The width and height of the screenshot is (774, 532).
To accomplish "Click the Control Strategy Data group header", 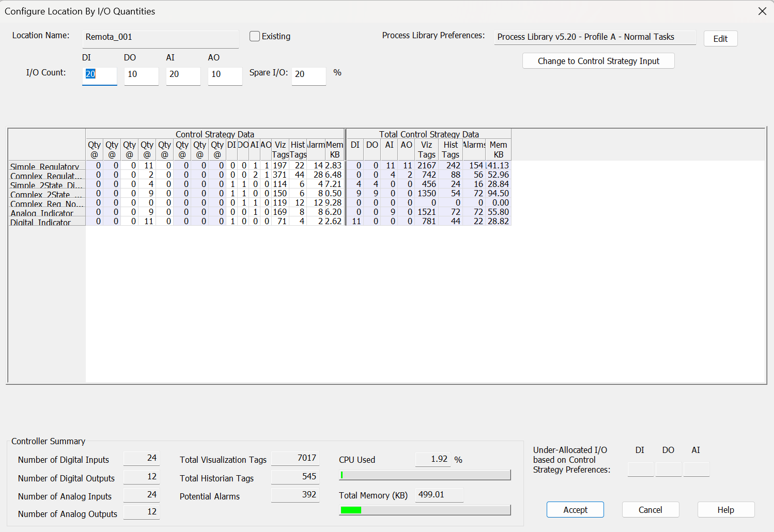I will pos(215,134).
